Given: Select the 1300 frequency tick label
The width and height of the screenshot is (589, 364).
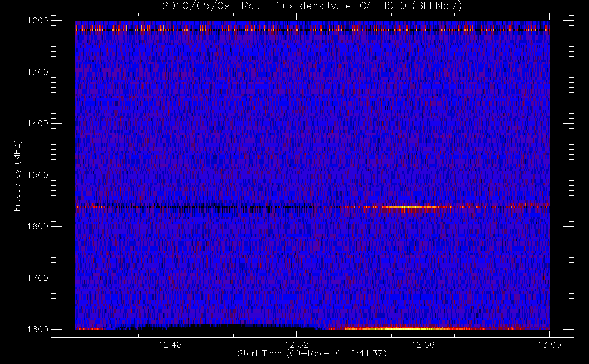Looking at the screenshot, I should click(38, 72).
